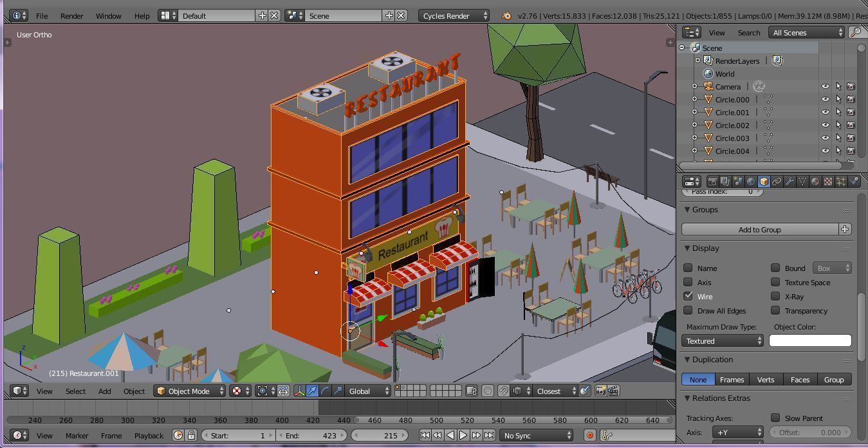Open the Mesh Data tab (triangle icon)

[802, 182]
